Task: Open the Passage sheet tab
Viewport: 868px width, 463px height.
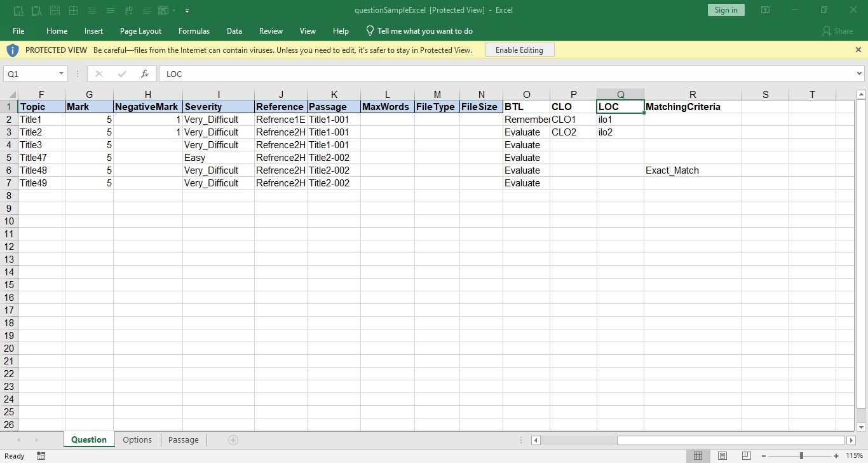Action: point(183,439)
